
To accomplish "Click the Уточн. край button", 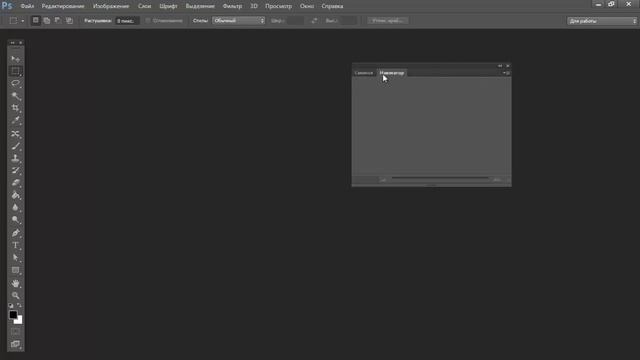I will tap(388, 20).
